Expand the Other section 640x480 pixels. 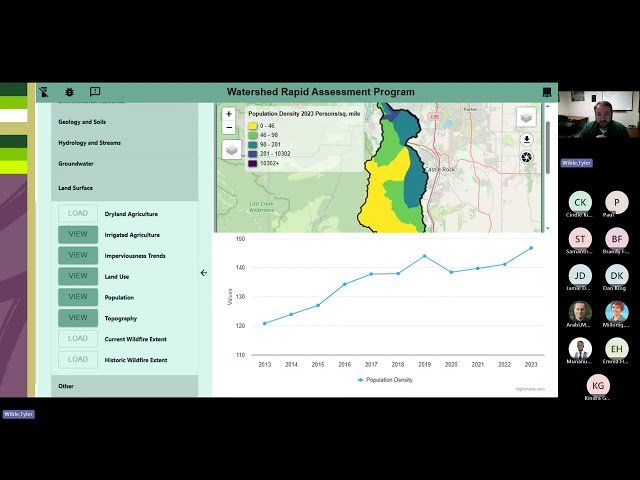point(124,386)
